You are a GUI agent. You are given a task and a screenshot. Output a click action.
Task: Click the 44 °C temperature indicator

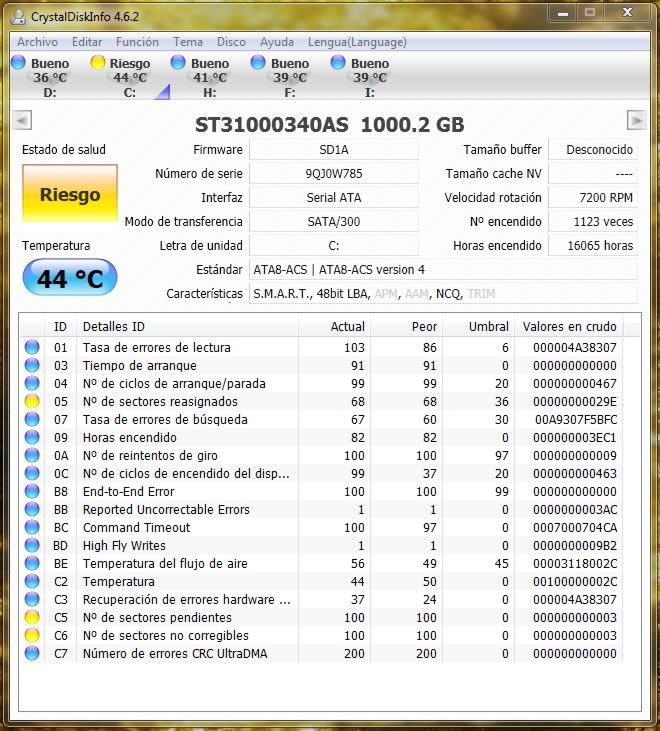point(70,278)
